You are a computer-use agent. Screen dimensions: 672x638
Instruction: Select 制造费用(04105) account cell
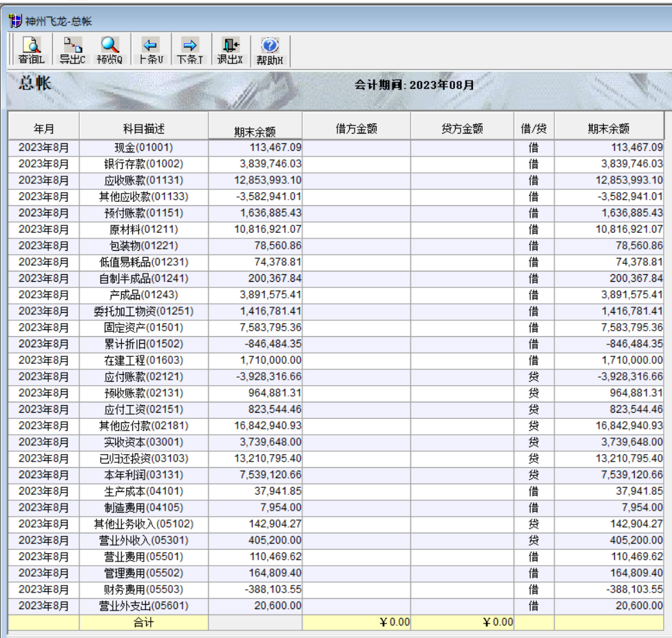[144, 508]
